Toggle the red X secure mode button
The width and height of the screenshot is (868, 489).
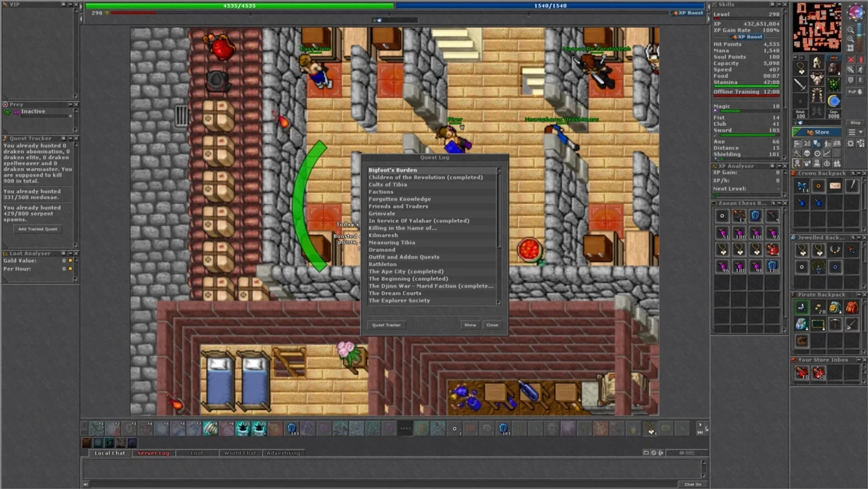[851, 59]
